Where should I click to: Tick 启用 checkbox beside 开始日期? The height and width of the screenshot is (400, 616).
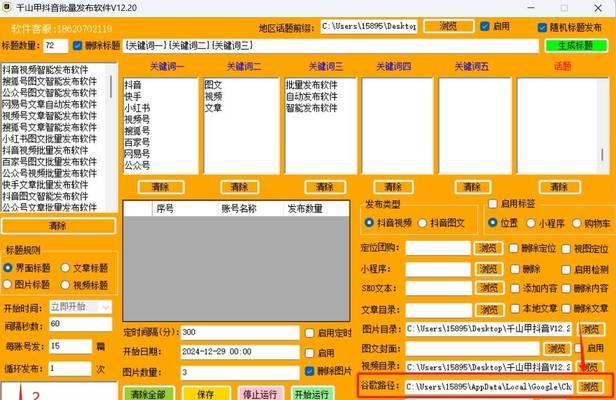click(x=310, y=353)
